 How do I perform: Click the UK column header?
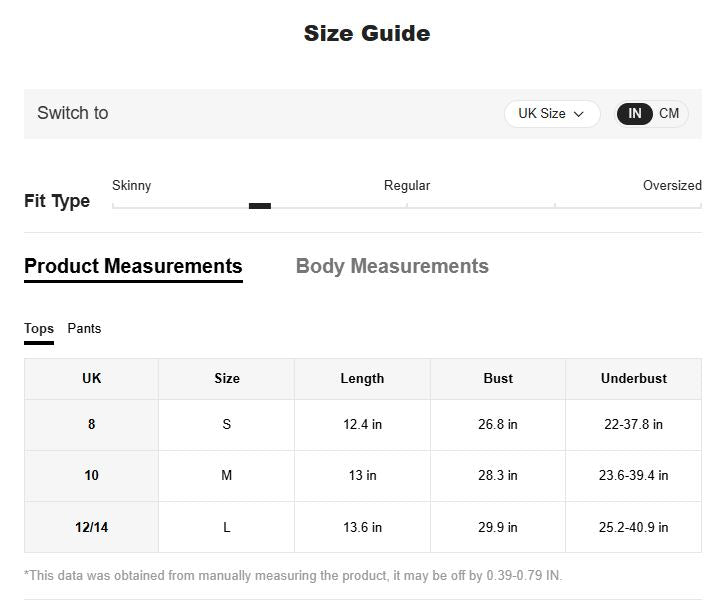coord(92,379)
